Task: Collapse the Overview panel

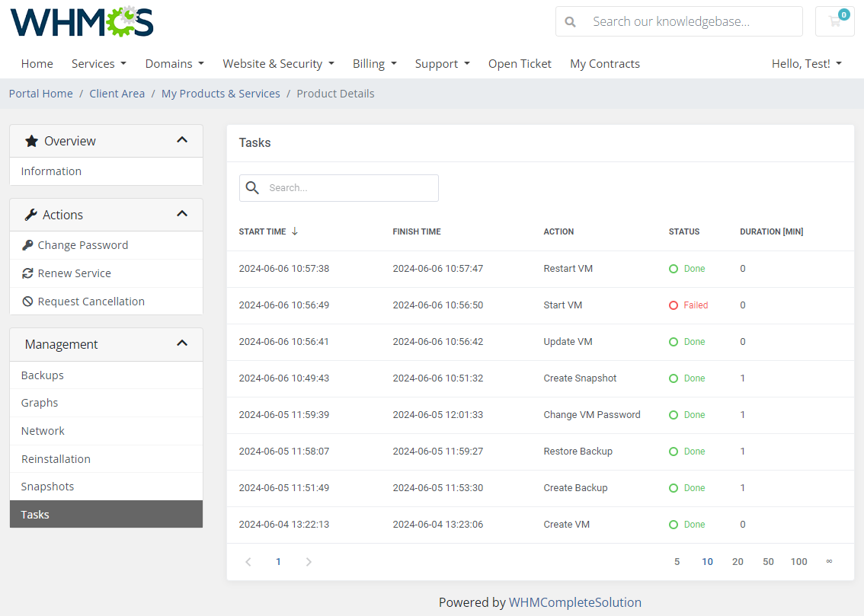Action: (x=182, y=140)
